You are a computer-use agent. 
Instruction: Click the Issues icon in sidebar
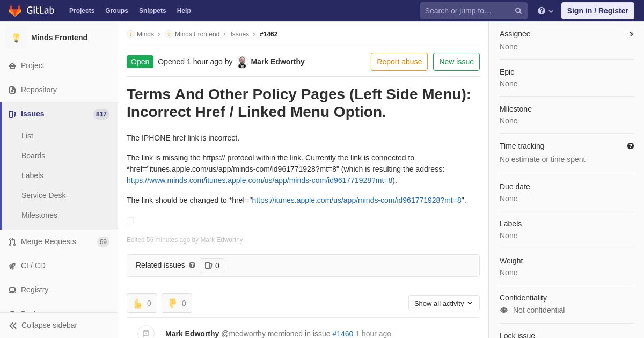12,114
